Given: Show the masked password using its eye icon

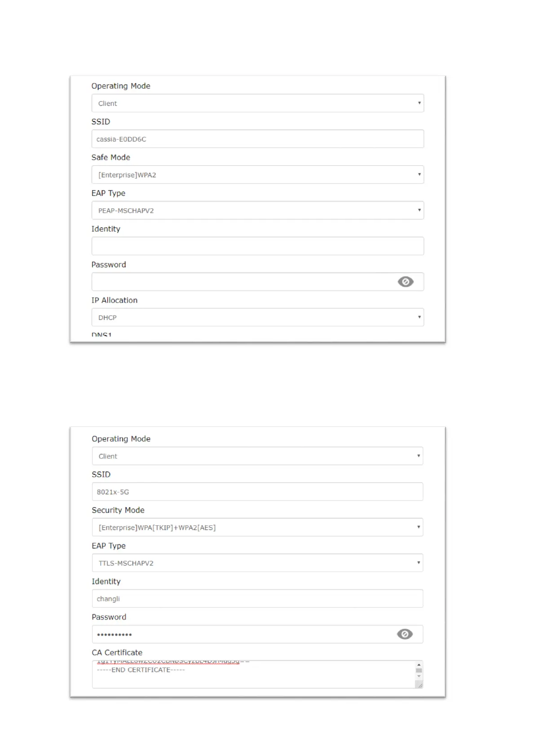Looking at the screenshot, I should pos(404,634).
